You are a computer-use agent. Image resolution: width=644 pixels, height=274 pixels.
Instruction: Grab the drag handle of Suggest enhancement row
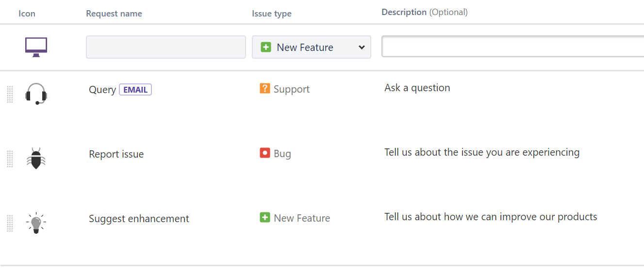(x=10, y=224)
